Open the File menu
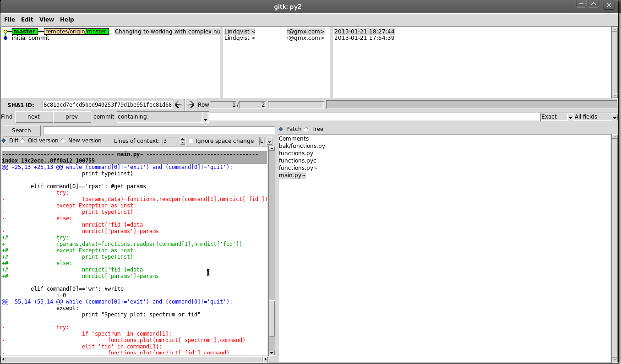621x364 pixels. point(10,20)
